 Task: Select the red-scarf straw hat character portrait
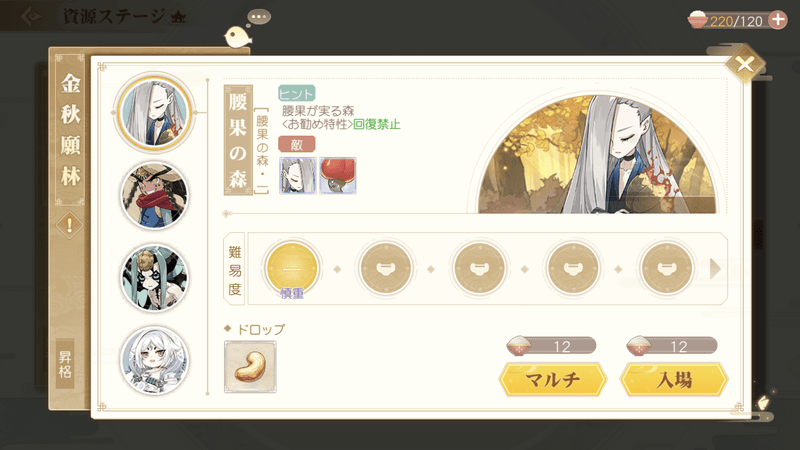click(x=155, y=195)
